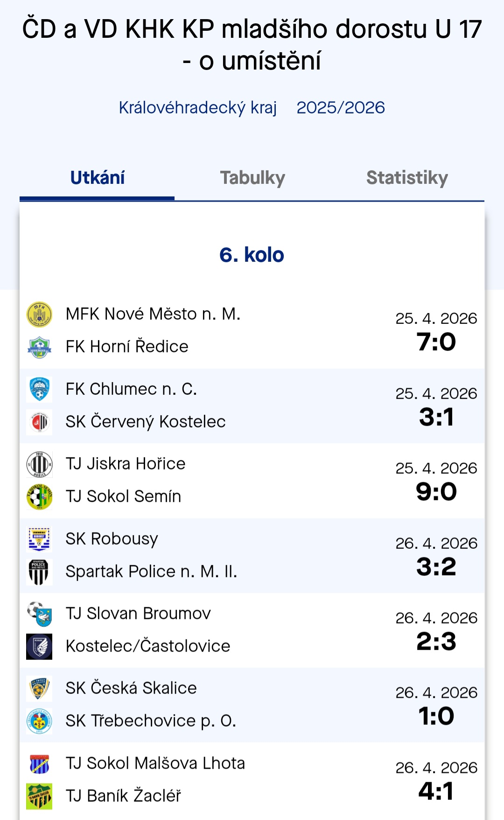This screenshot has height=820, width=504.
Task: Click Spartak Police n. M. logo
Action: [x=39, y=572]
